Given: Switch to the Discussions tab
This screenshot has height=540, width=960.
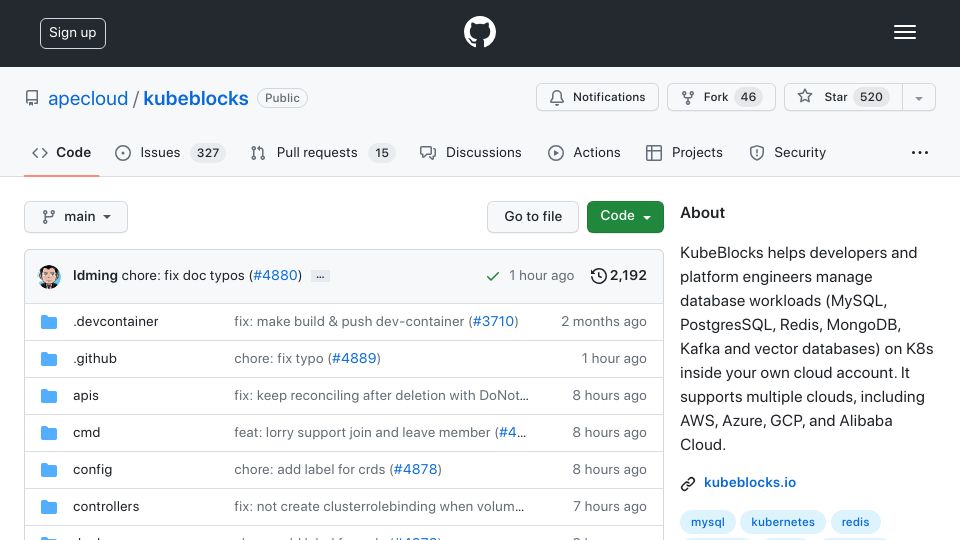Looking at the screenshot, I should click(470, 152).
